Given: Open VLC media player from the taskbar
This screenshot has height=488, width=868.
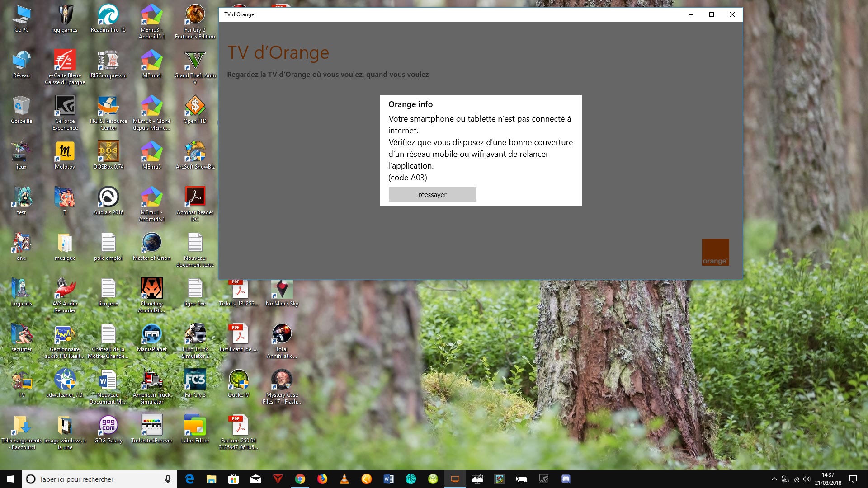Looking at the screenshot, I should coord(344,479).
